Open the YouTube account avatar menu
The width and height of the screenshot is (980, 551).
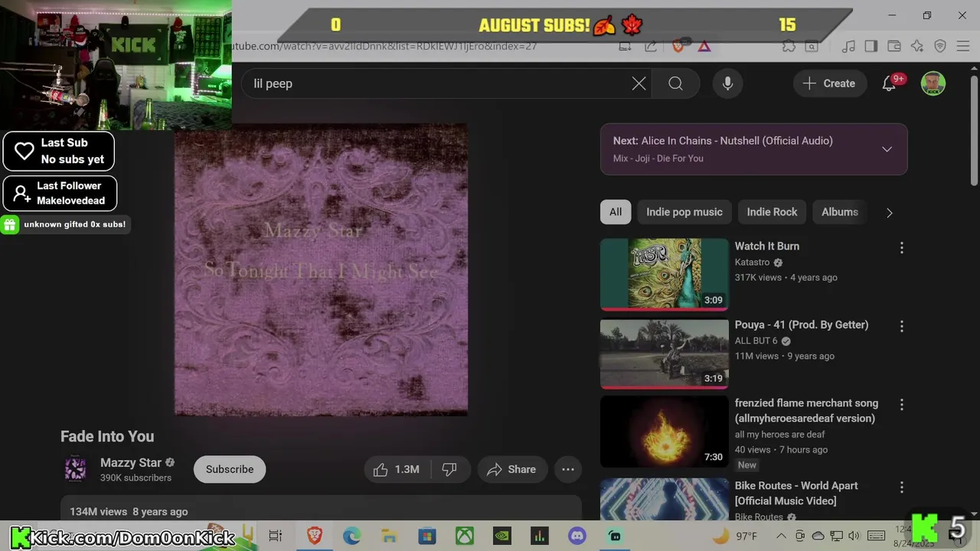(x=933, y=83)
